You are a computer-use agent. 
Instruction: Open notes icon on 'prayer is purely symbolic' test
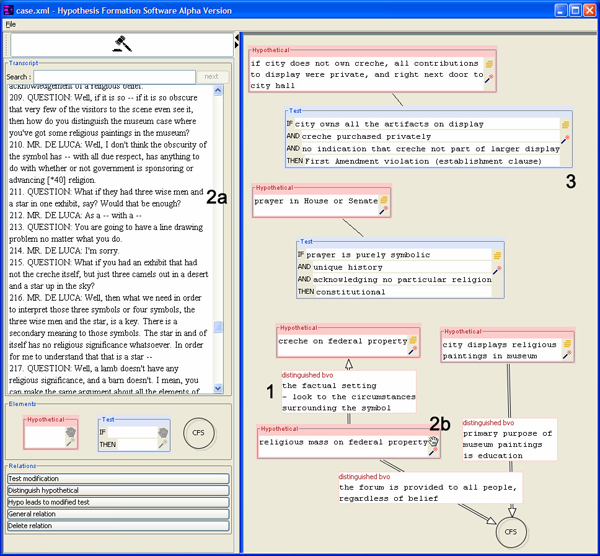497,256
